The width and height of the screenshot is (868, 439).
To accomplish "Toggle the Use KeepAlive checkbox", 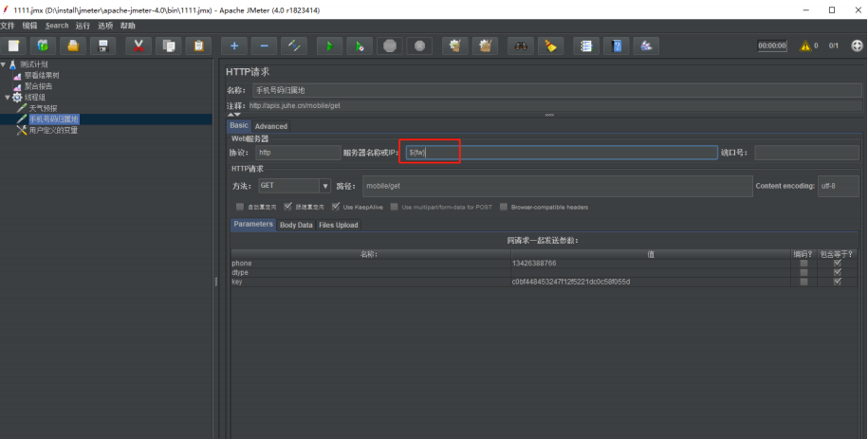I will pos(336,207).
